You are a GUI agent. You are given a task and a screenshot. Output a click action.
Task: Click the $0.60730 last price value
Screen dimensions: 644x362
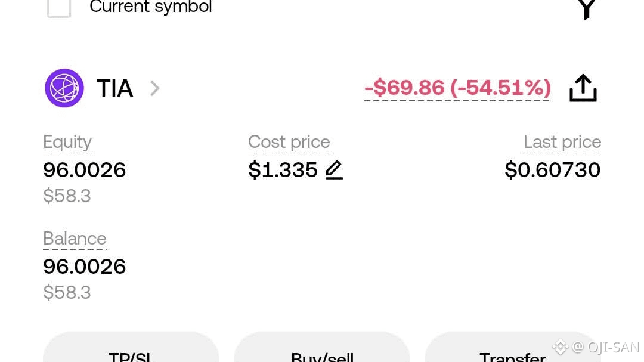click(x=552, y=170)
